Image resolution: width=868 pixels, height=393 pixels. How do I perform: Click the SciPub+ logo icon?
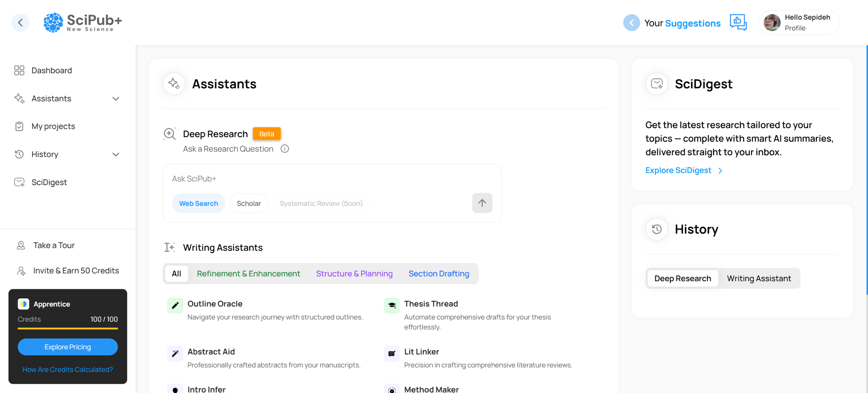(x=53, y=23)
